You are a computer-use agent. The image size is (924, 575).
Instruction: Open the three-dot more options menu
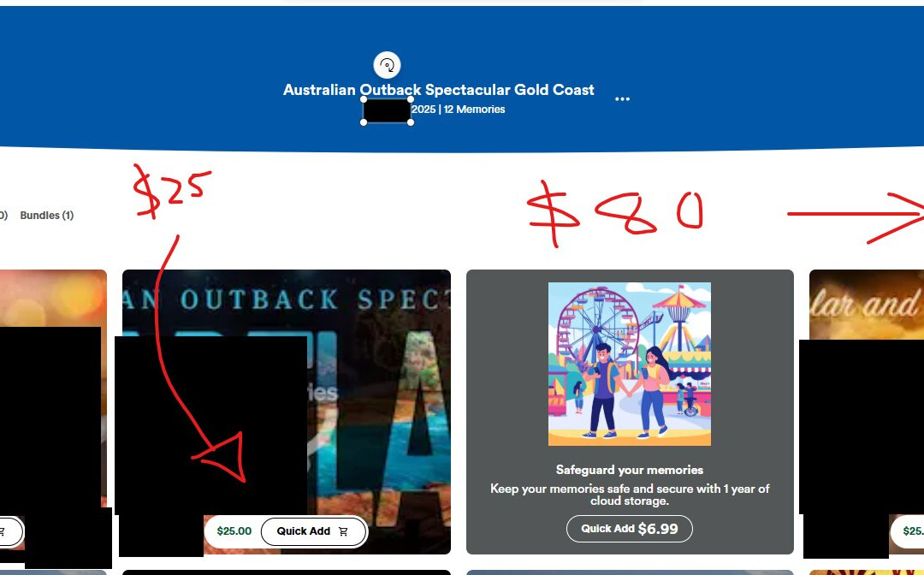pos(622,99)
